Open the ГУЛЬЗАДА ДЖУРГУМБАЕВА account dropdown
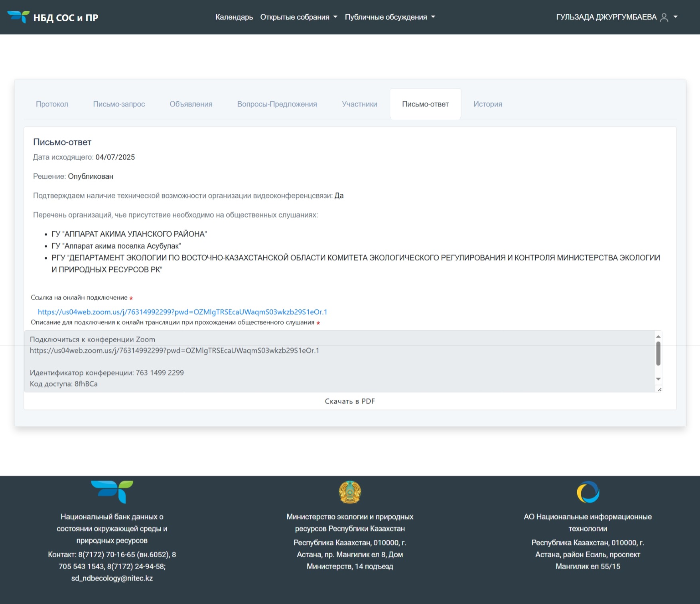Screen dimensions: 700x604 (616, 17)
